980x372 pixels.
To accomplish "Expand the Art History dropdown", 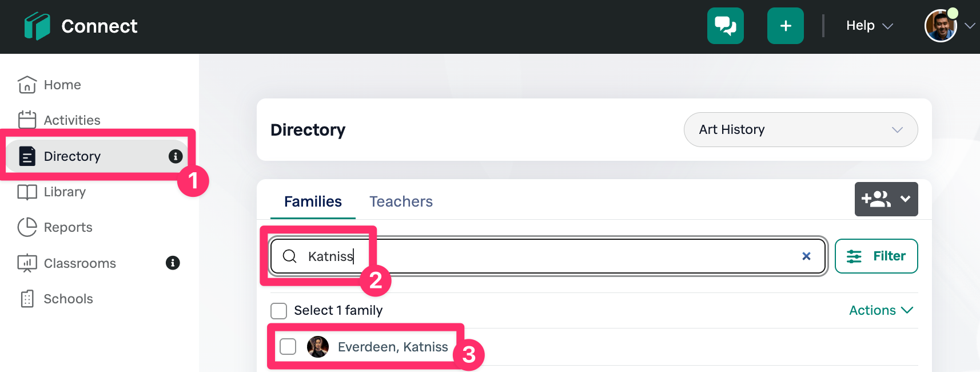I will [x=800, y=130].
